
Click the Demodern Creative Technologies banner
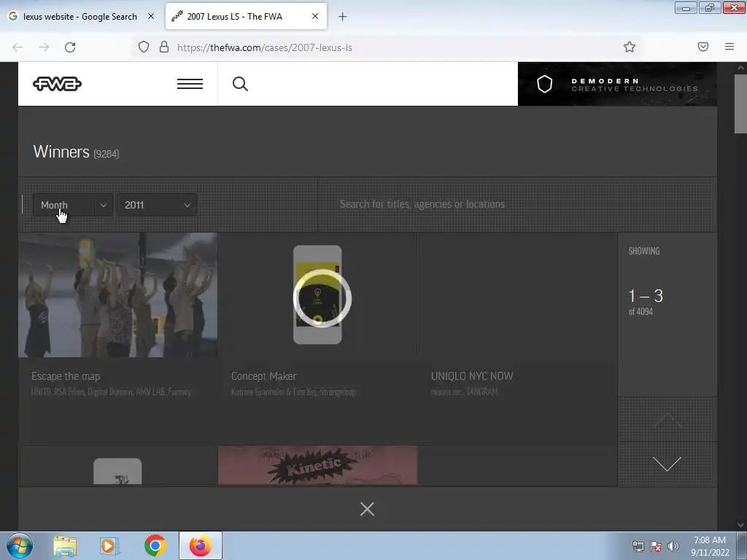(x=617, y=85)
